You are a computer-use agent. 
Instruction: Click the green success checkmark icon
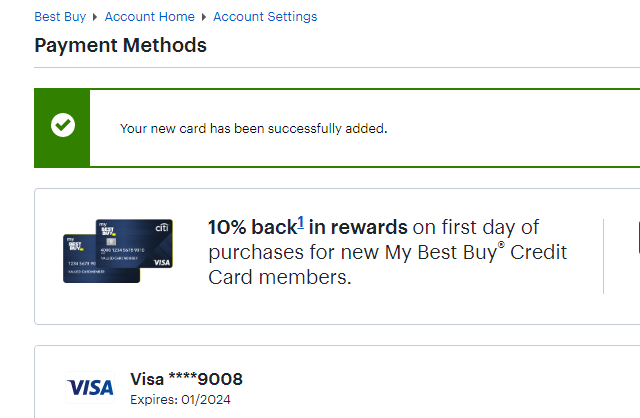[x=62, y=126]
